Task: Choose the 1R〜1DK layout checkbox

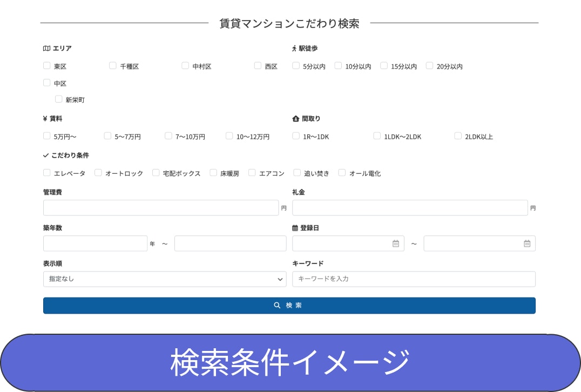Action: [296, 136]
